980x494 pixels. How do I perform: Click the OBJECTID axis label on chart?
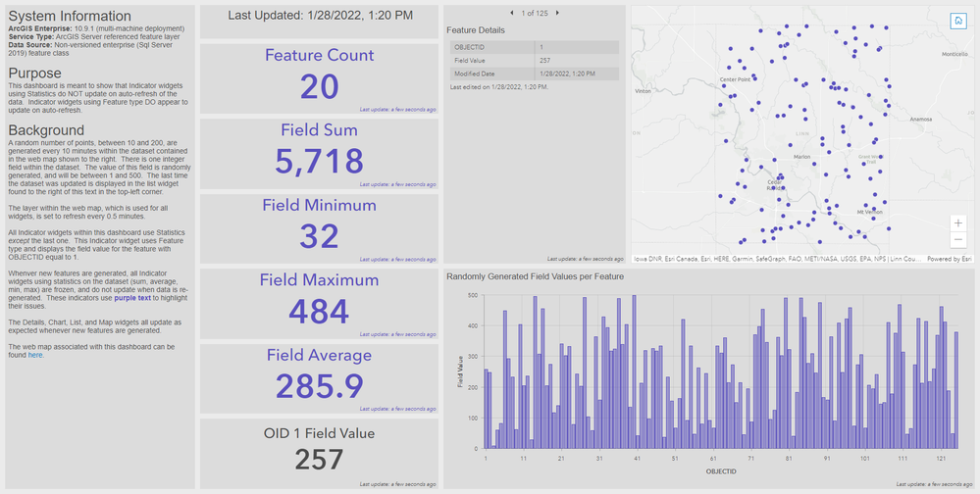721,471
